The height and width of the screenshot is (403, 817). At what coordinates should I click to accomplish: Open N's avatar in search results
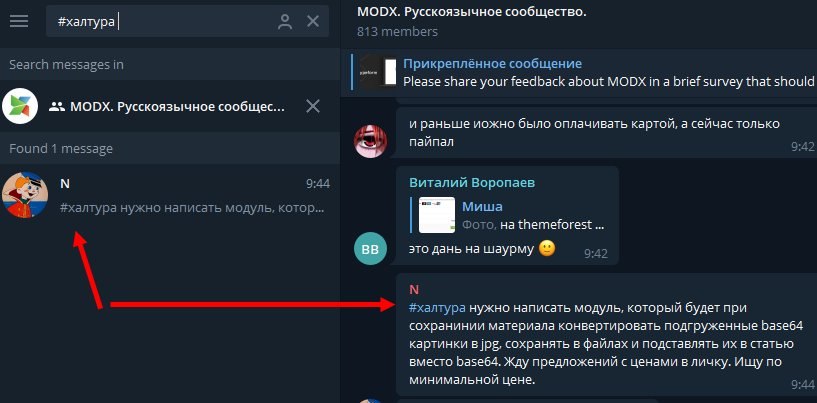(x=24, y=195)
